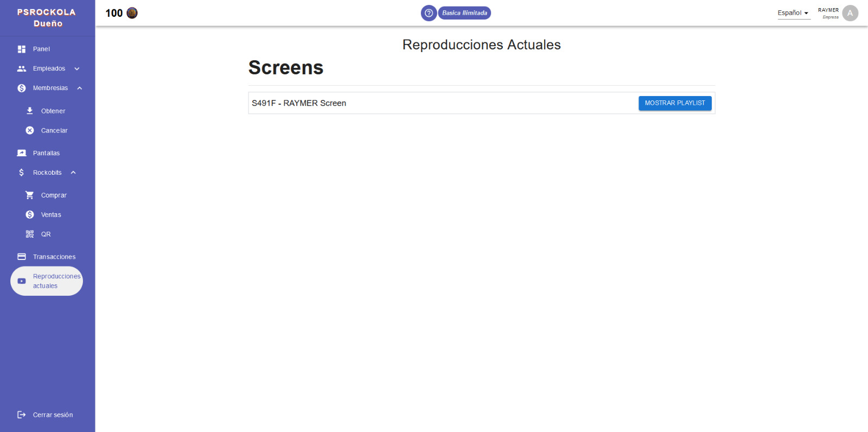Screen dimensions: 868x432
Task: Click the Cerrar sesión logout icon
Action: click(x=22, y=415)
